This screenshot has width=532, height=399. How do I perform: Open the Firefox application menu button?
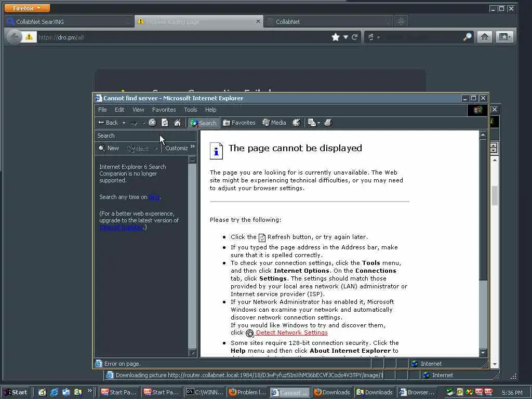(27, 8)
